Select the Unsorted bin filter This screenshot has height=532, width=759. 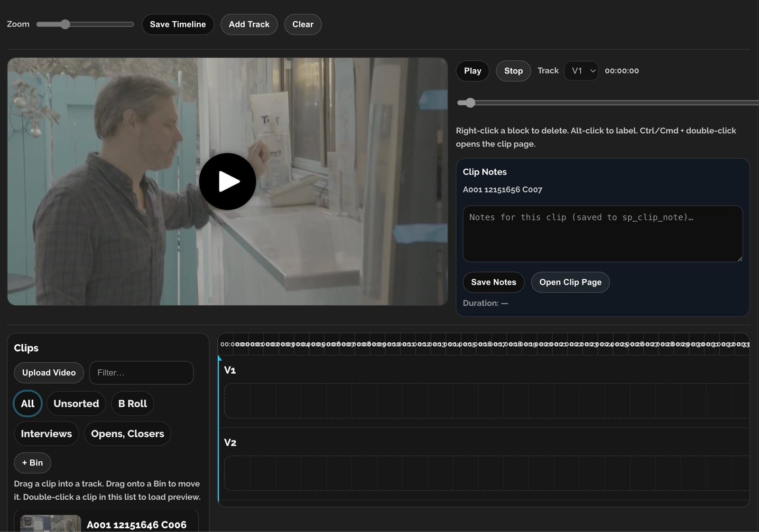[76, 404]
